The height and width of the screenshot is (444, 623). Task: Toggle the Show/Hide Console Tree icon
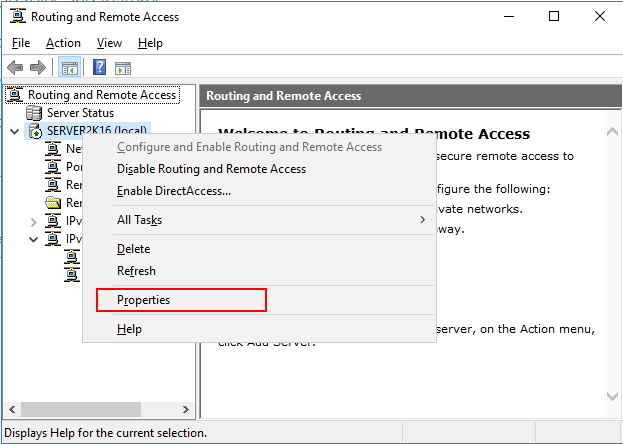(x=70, y=67)
